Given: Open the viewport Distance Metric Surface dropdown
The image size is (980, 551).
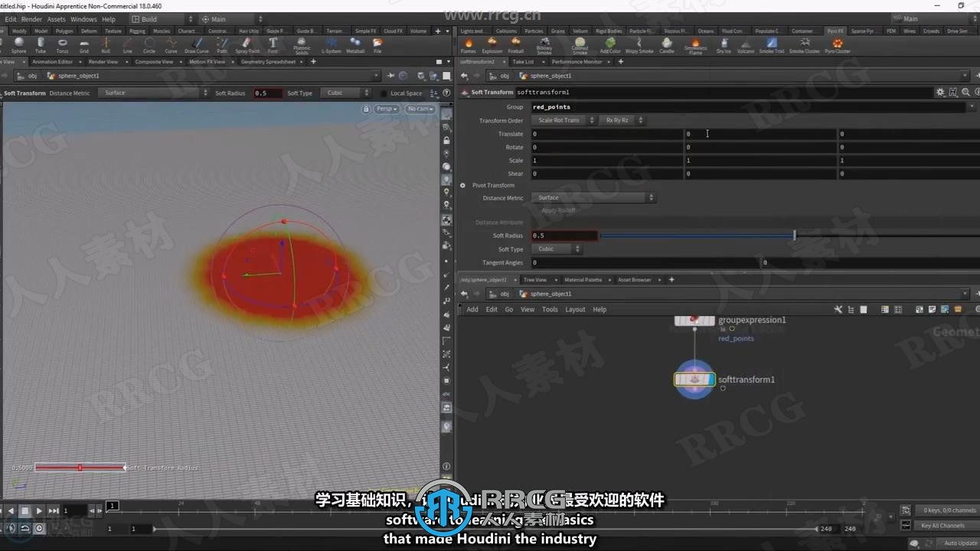Looking at the screenshot, I should click(152, 93).
